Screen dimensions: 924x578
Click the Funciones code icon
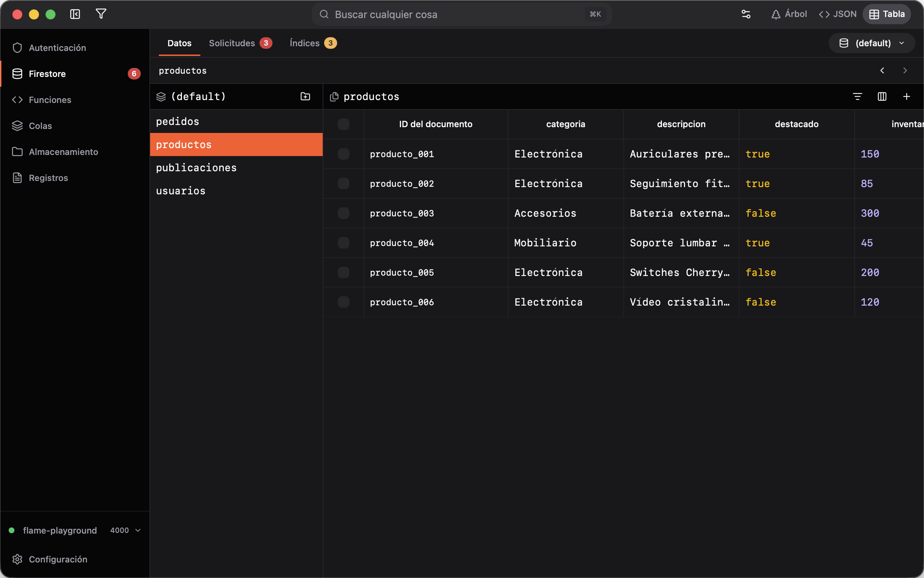[17, 100]
